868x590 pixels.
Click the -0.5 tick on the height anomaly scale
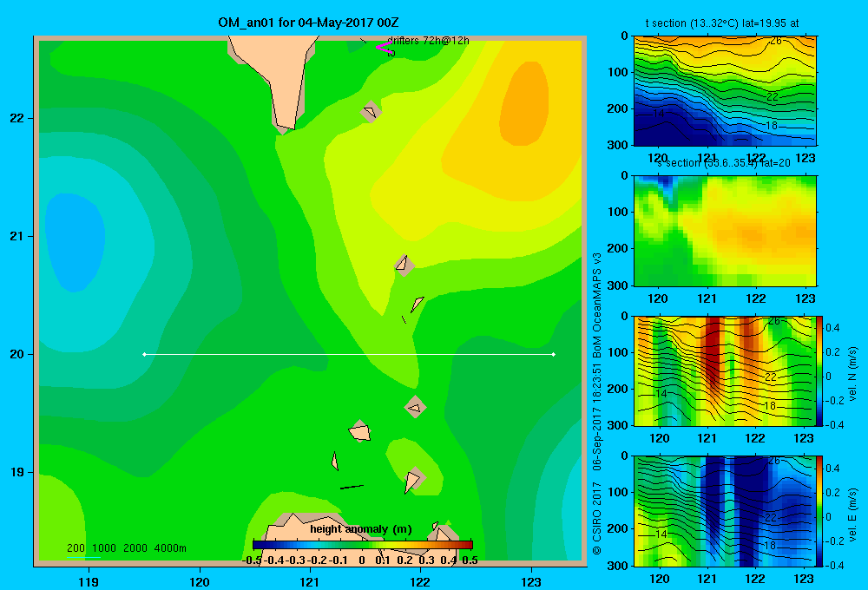click(x=252, y=560)
